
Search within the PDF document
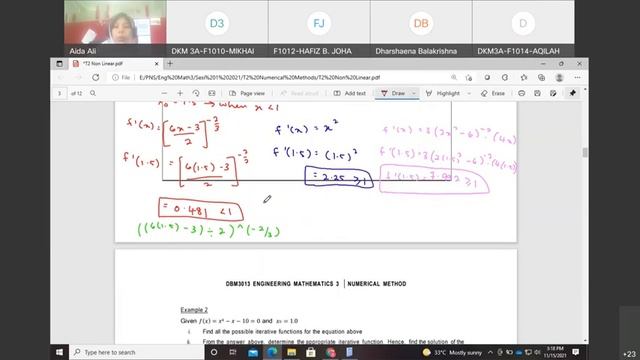(93, 93)
